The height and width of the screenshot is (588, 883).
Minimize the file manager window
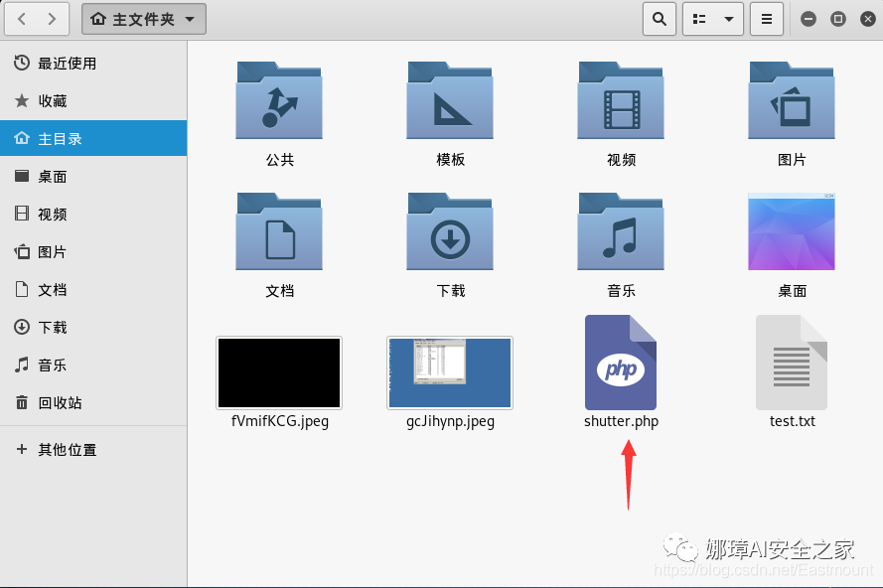click(809, 19)
